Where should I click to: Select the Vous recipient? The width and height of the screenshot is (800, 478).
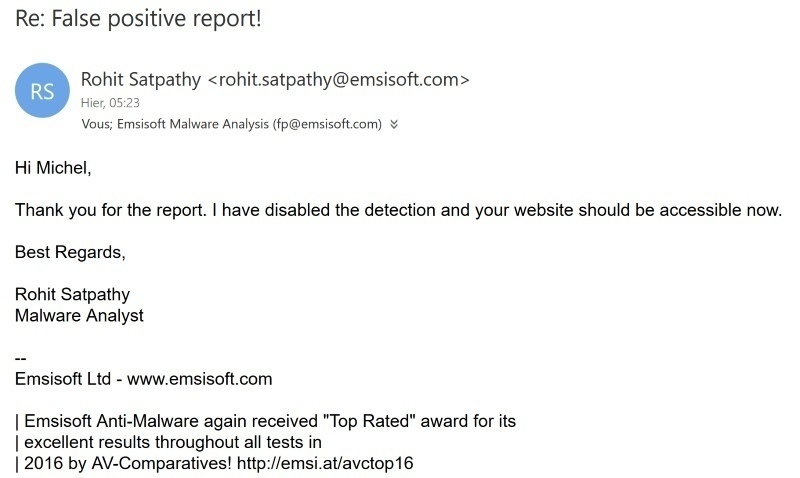[x=96, y=124]
